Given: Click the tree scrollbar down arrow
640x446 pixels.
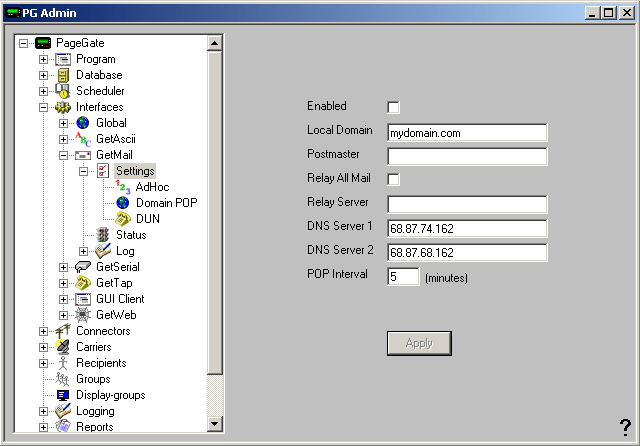Looking at the screenshot, I should pos(215,424).
